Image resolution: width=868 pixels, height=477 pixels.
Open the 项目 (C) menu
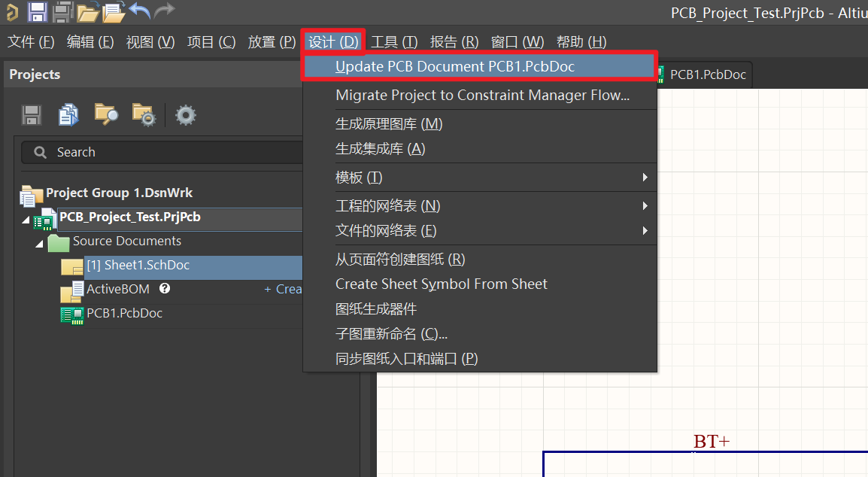[211, 42]
